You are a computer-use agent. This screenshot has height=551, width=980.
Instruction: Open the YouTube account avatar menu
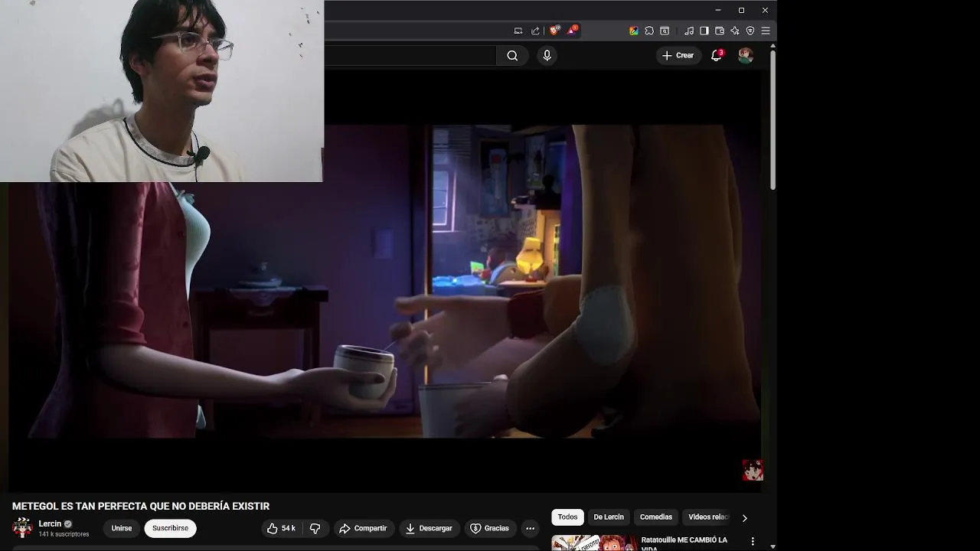pos(746,55)
